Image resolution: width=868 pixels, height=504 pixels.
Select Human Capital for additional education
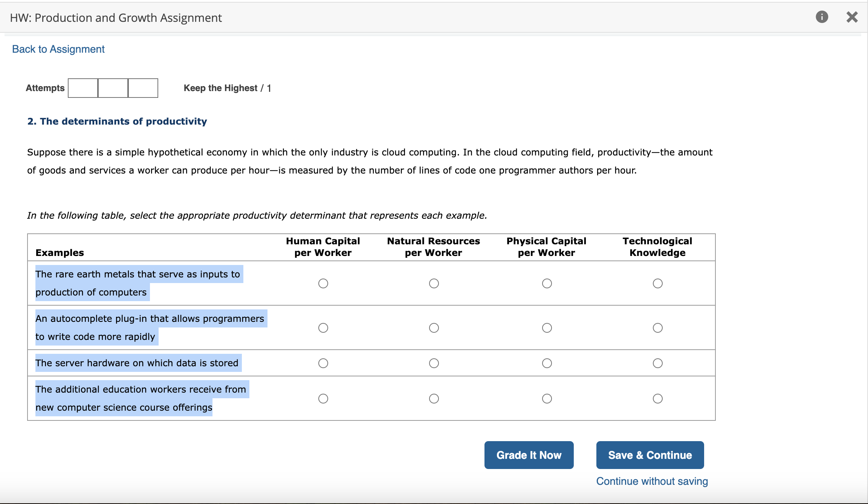[x=323, y=399]
